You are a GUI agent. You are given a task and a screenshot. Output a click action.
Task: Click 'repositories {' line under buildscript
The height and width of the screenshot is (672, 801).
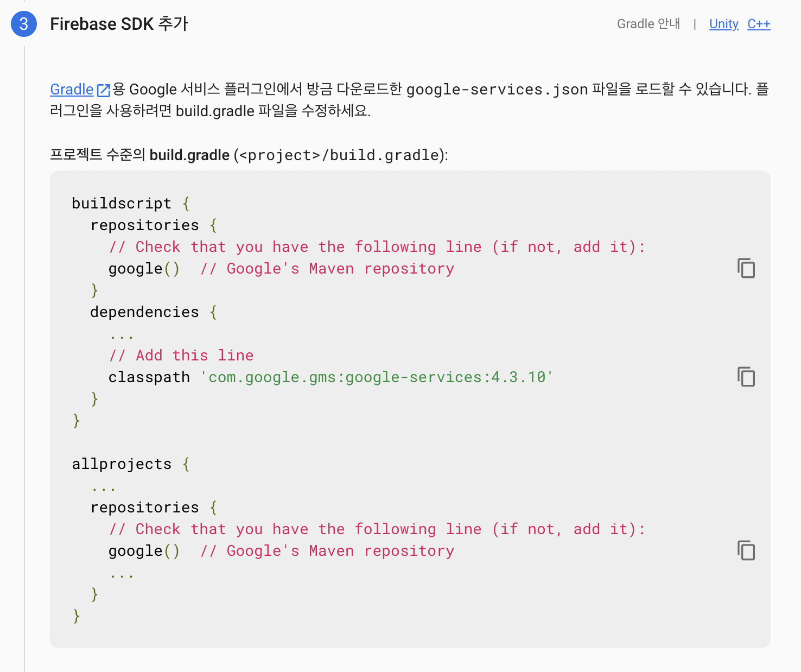point(154,225)
